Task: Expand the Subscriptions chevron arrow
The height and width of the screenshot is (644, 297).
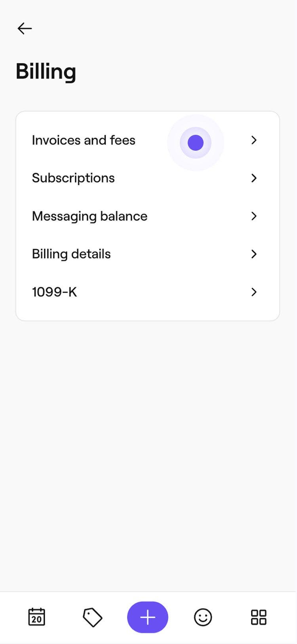Action: tap(254, 178)
